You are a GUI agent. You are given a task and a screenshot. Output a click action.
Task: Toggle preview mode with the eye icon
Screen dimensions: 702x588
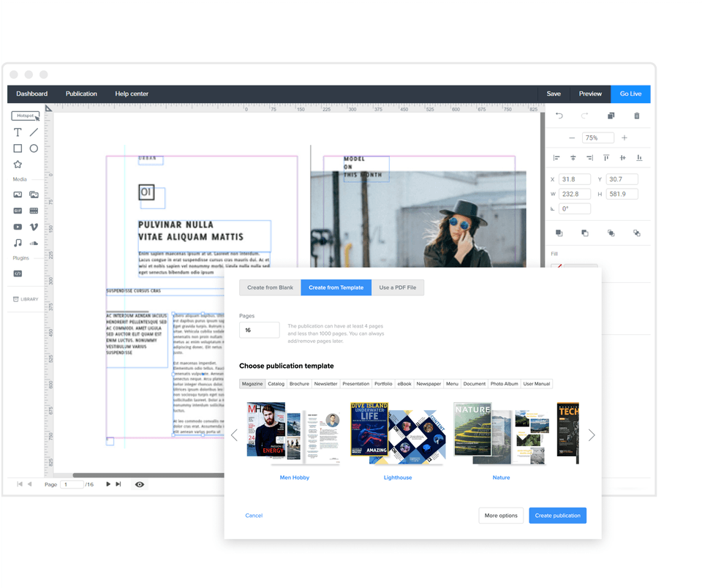pos(139,483)
